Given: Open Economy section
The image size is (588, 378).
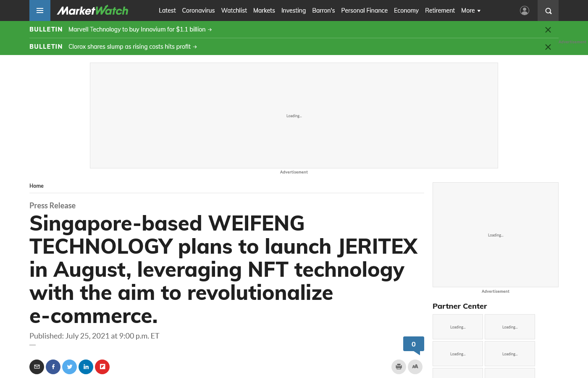Looking at the screenshot, I should pos(406,10).
